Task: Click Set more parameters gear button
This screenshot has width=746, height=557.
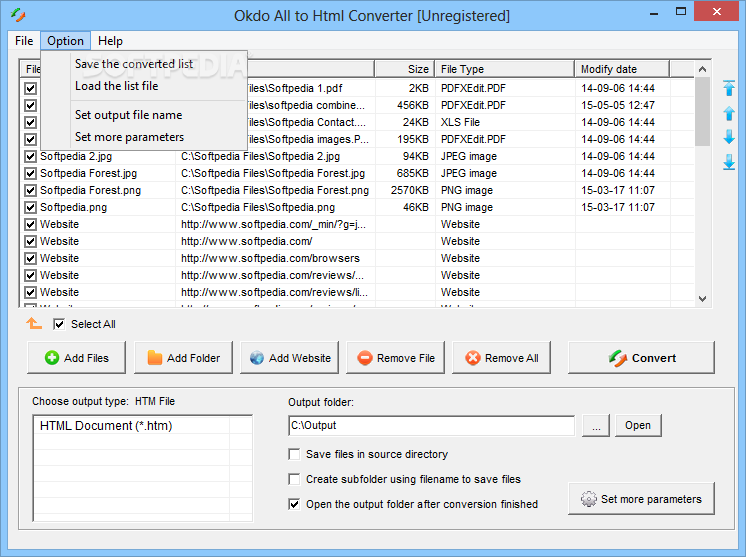Action: pyautogui.click(x=641, y=499)
